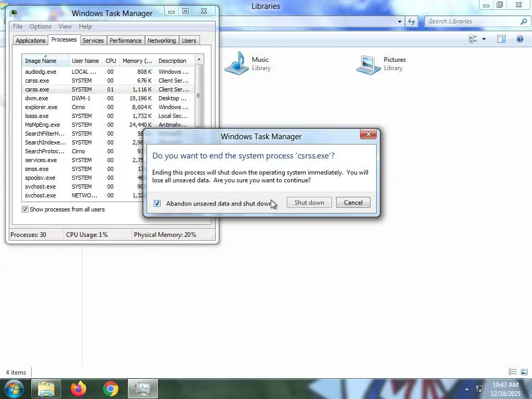The height and width of the screenshot is (399, 532).
Task: Click the Search Libraries input field
Action: point(472,21)
